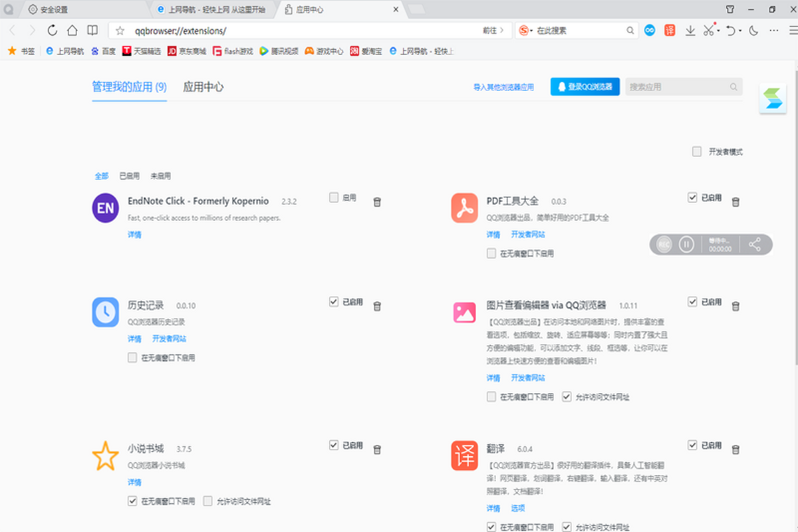Delete the EndNote Click extension via trash icon
This screenshot has height=532, width=798.
click(377, 201)
